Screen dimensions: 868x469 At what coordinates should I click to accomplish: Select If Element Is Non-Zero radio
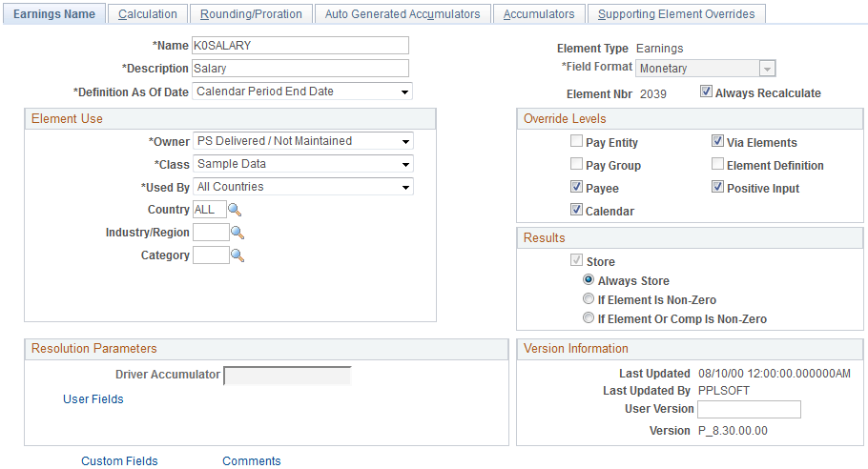[589, 298]
